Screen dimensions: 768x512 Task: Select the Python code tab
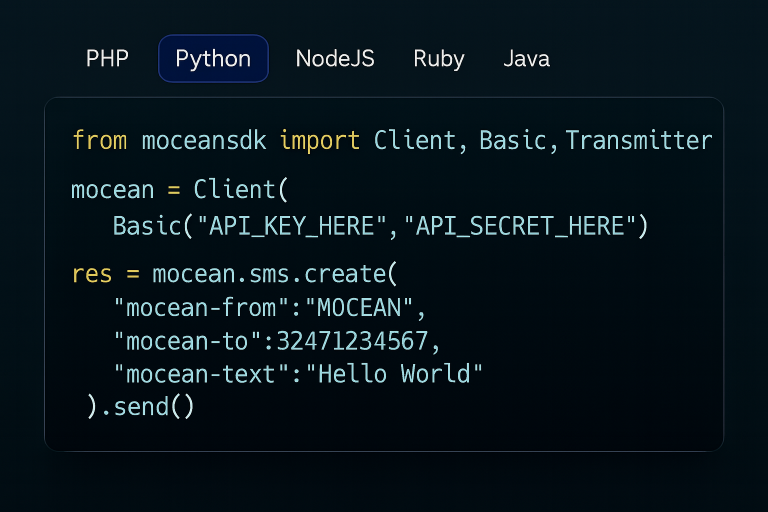213,58
